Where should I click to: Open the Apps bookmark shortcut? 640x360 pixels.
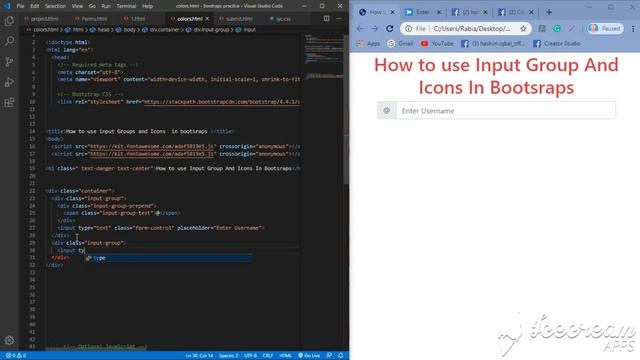[x=368, y=44]
